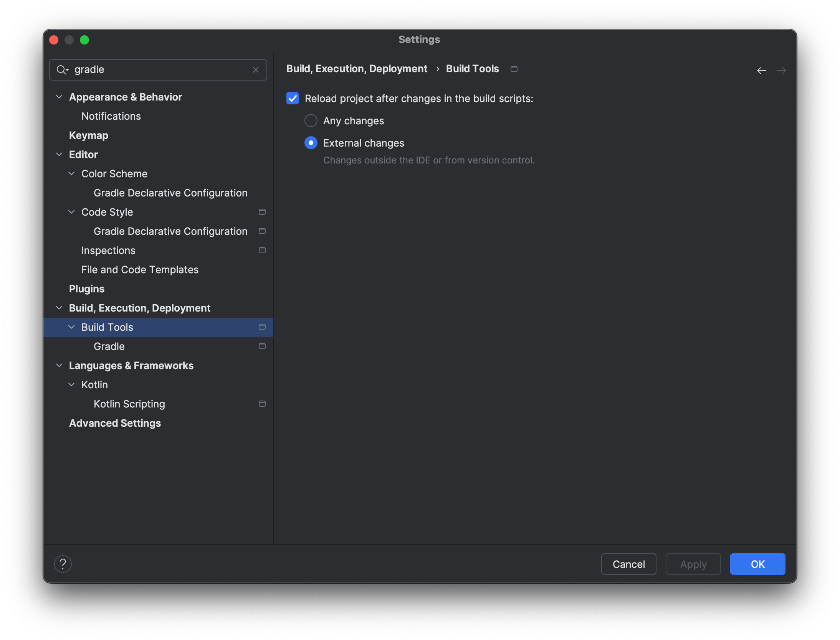Click Build, Execution, Deployment in the breadcrumb
This screenshot has height=640, width=840.
tap(356, 69)
